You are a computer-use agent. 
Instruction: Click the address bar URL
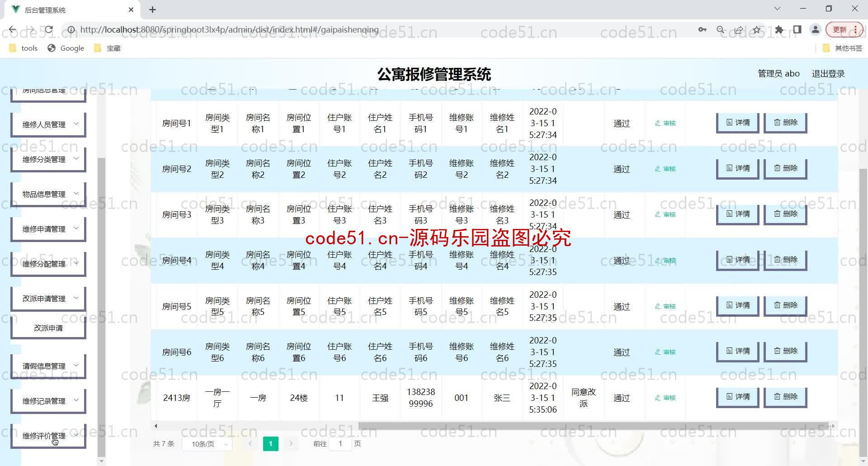[x=230, y=30]
